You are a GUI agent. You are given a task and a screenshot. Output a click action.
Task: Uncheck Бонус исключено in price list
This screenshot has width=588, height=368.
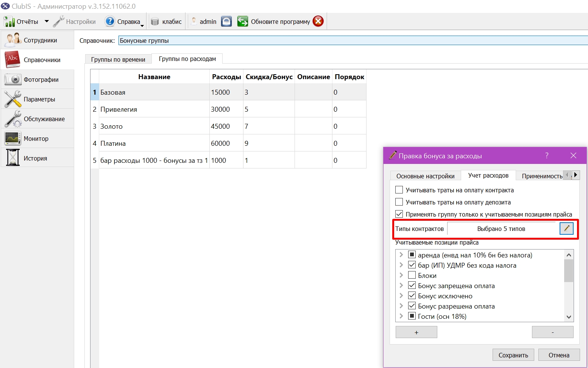click(412, 296)
